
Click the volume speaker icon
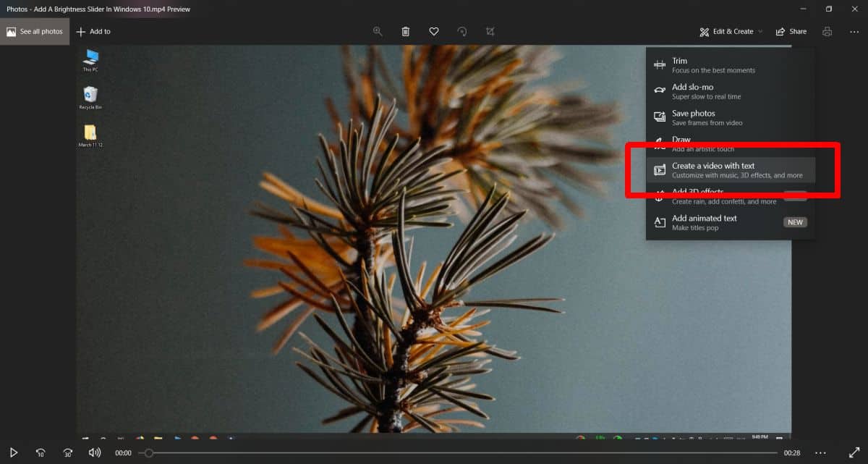[x=95, y=452]
